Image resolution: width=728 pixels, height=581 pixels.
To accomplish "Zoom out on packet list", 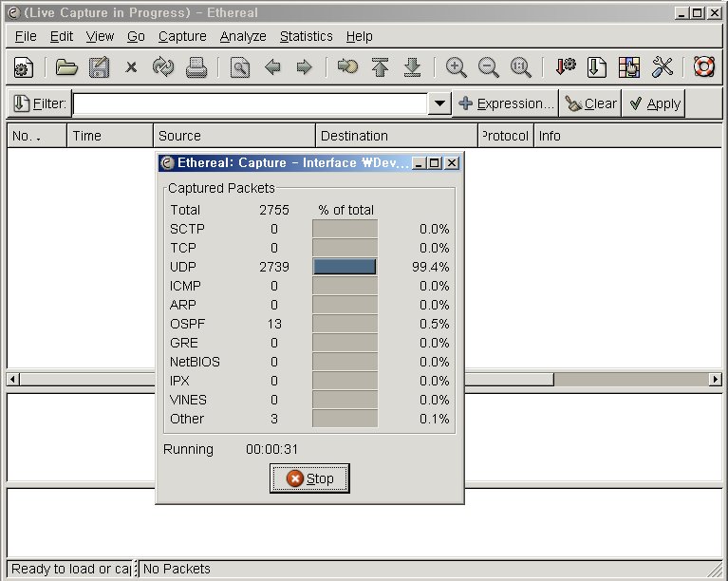I will (x=489, y=67).
